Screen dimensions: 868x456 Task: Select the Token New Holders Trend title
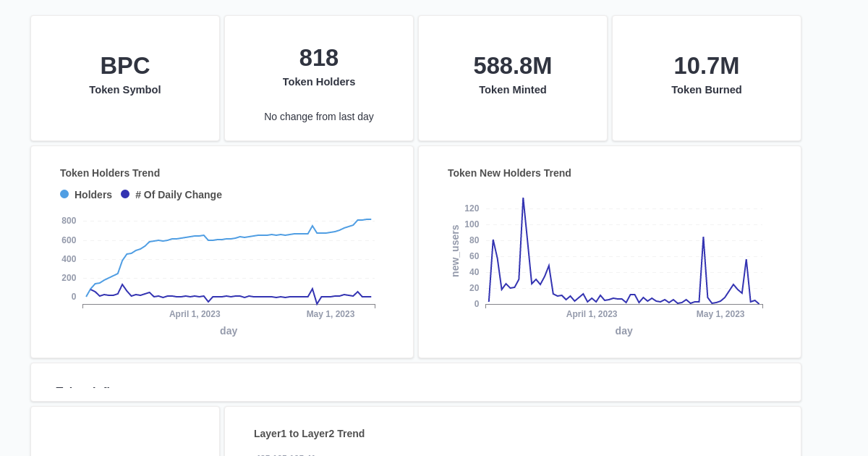pyautogui.click(x=509, y=173)
